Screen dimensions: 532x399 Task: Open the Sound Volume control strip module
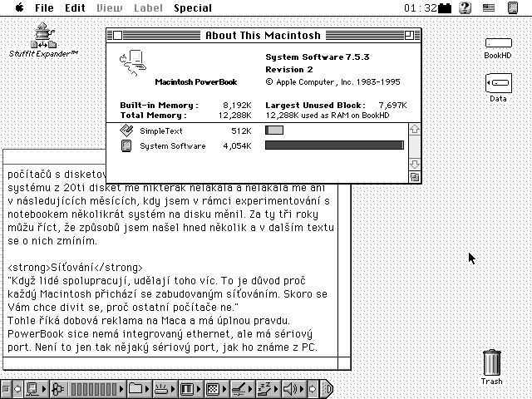click(292, 388)
